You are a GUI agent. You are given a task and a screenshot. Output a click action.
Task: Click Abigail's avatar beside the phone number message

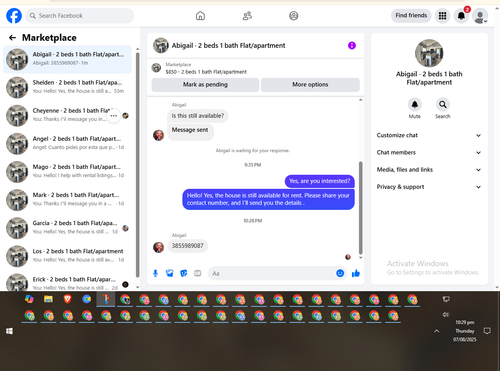158,247
